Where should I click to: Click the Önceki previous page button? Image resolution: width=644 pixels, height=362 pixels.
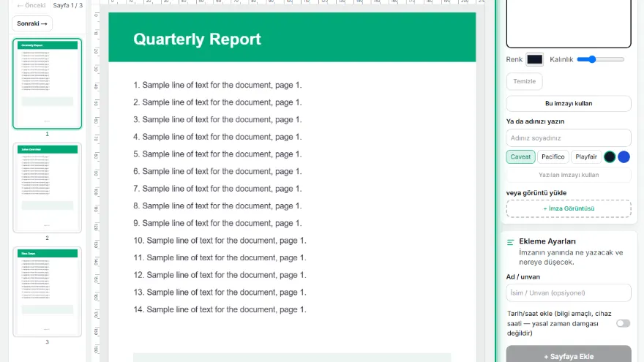31,5
